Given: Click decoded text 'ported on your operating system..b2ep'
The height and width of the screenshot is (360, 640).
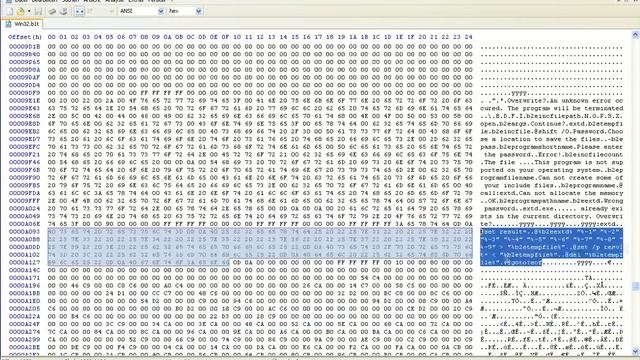Looking at the screenshot, I should (x=552, y=170).
